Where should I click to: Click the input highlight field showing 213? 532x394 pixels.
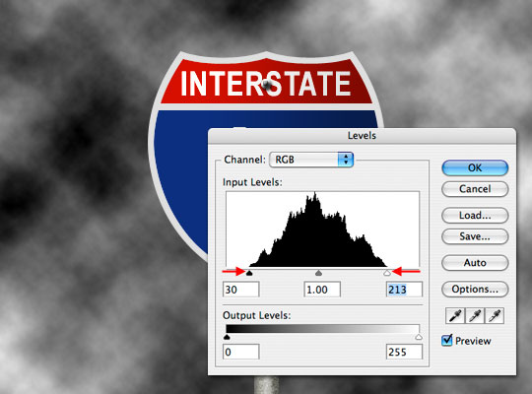(405, 290)
